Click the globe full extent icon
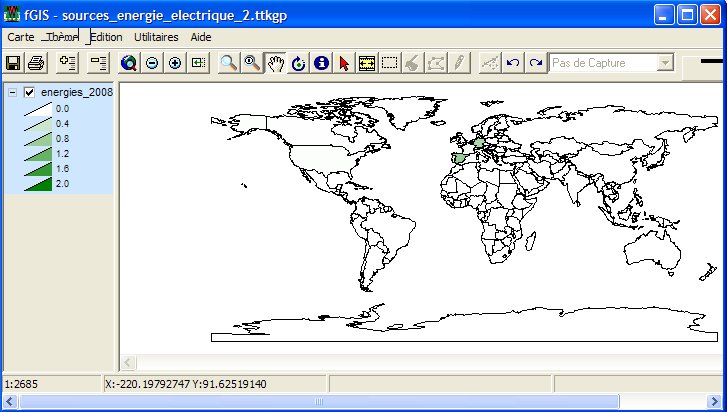 128,63
